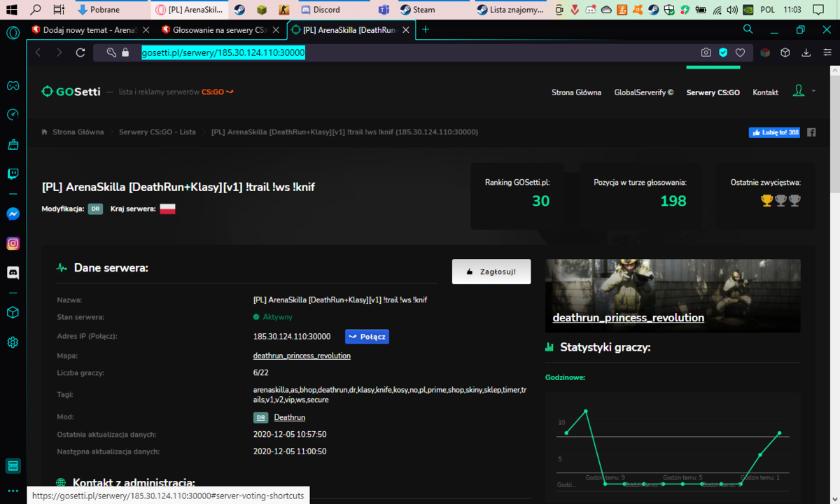Click the GOSetti logo
This screenshot has height=504, width=840.
71,92
